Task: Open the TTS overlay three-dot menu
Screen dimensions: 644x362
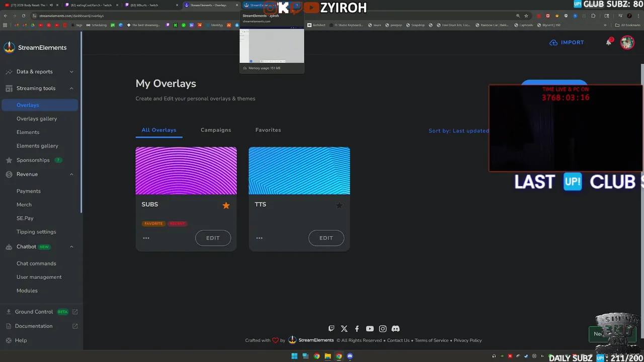Action: pyautogui.click(x=259, y=238)
